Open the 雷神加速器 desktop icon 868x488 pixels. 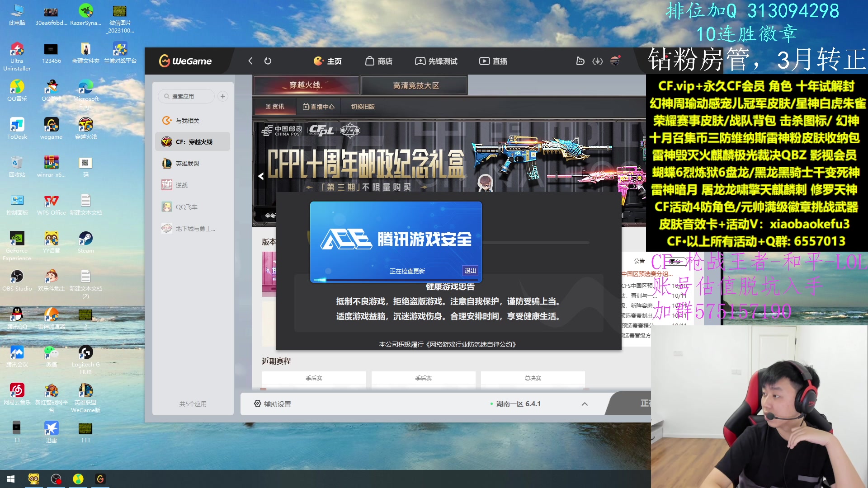coord(52,319)
